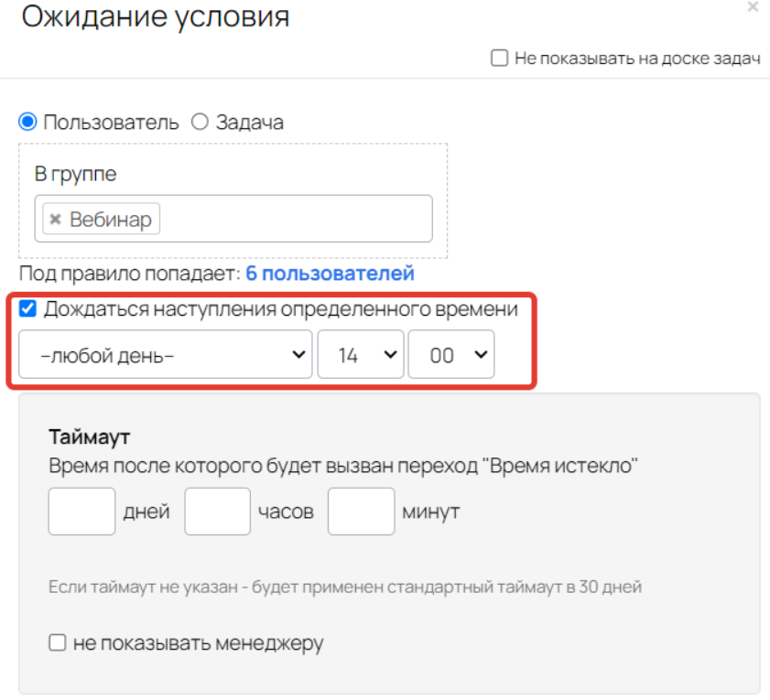Click the Пользователь label text

pyautogui.click(x=111, y=123)
